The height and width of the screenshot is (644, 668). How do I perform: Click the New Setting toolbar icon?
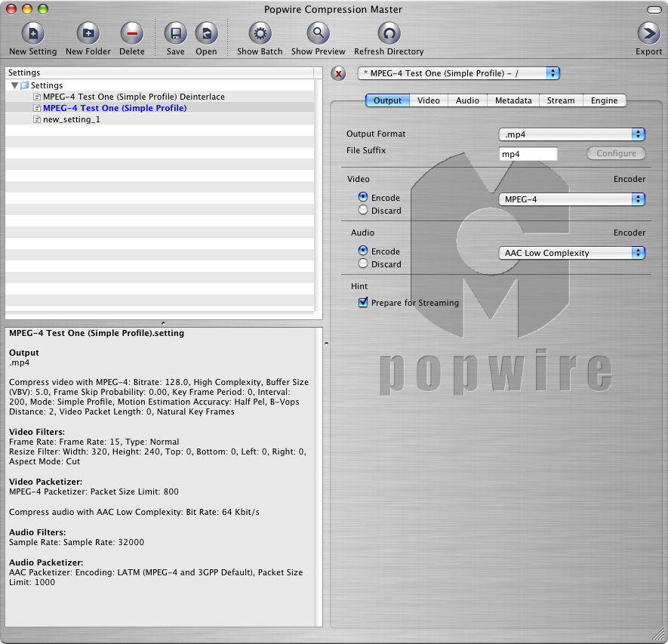point(32,33)
